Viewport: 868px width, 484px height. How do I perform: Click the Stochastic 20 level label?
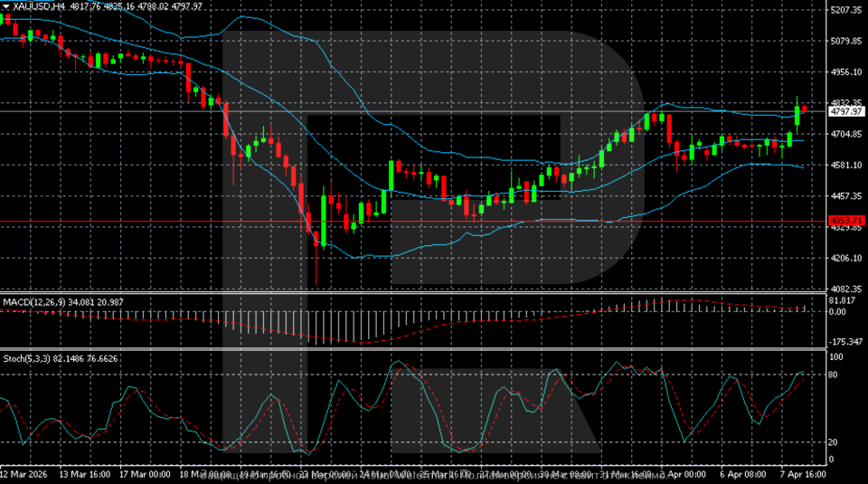pos(834,441)
